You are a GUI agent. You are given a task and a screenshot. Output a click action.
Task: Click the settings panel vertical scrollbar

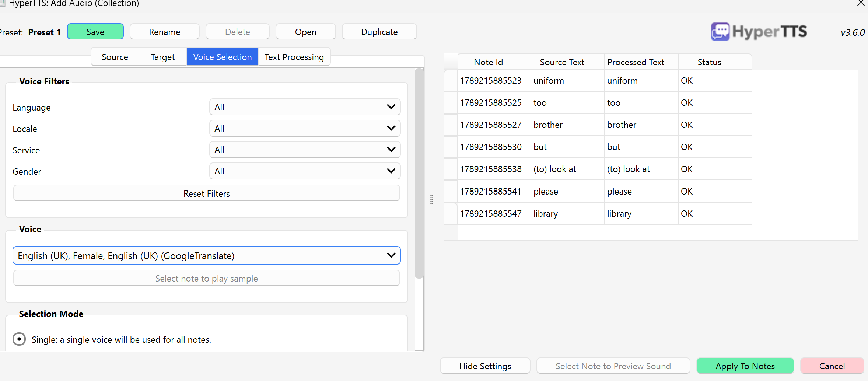click(x=419, y=173)
